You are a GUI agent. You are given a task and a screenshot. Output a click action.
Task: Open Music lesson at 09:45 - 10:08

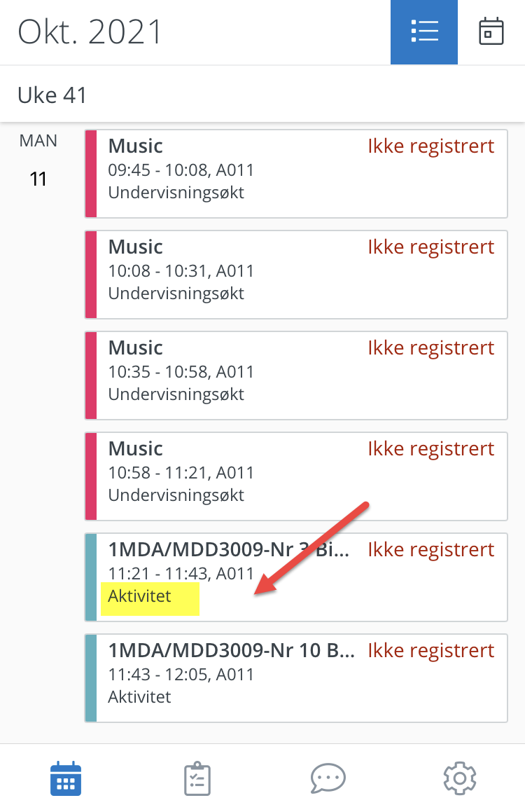pos(296,174)
